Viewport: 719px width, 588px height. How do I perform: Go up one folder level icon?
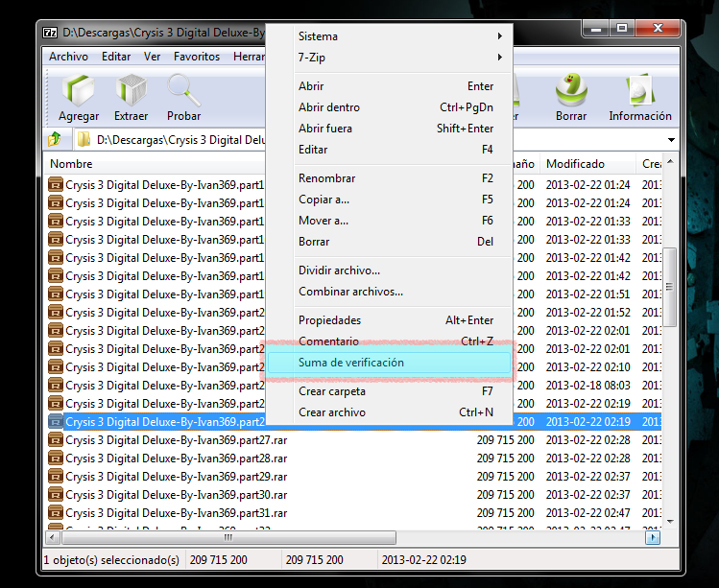[x=55, y=139]
